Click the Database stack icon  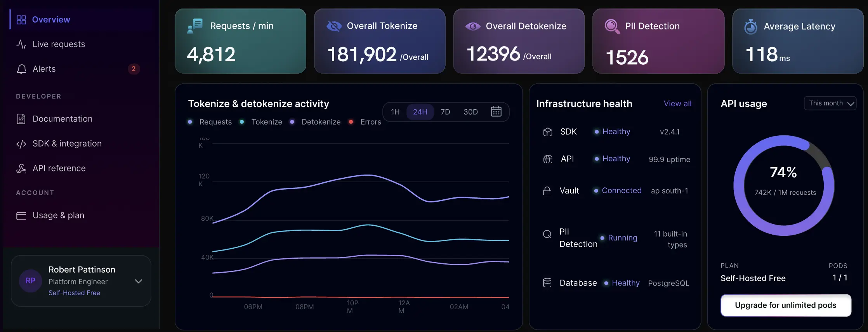pos(547,283)
